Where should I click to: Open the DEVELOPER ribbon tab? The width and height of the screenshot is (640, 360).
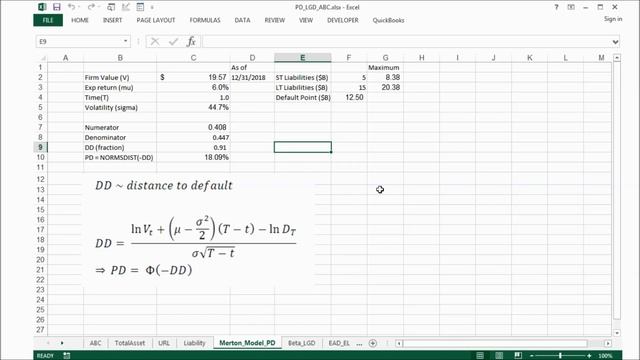tap(342, 20)
